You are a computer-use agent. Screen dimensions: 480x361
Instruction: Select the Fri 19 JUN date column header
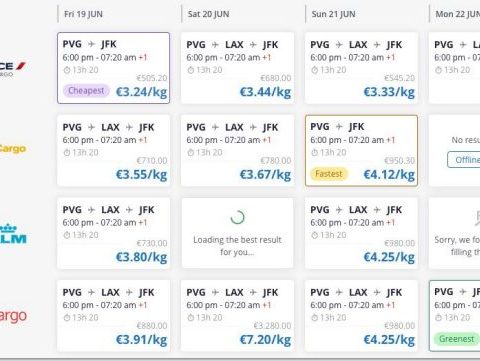[x=83, y=14]
